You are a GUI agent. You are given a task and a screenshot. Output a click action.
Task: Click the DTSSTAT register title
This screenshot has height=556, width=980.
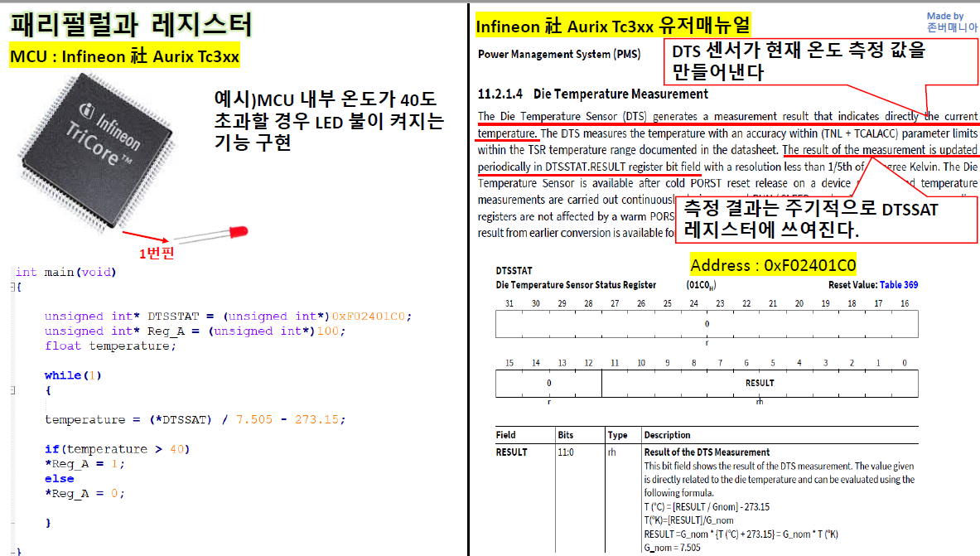click(x=514, y=271)
